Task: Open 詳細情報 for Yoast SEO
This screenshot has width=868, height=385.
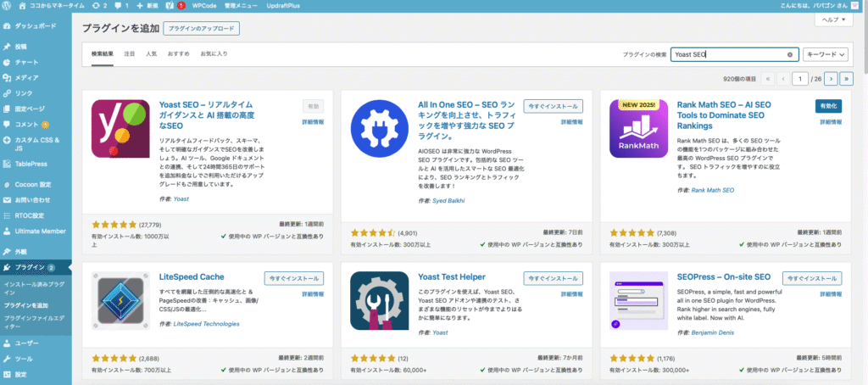Action: click(x=313, y=122)
